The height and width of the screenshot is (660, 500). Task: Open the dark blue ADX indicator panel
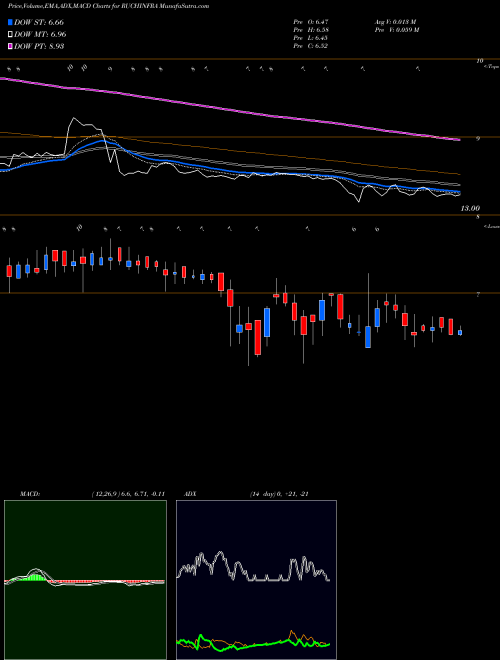(x=256, y=580)
